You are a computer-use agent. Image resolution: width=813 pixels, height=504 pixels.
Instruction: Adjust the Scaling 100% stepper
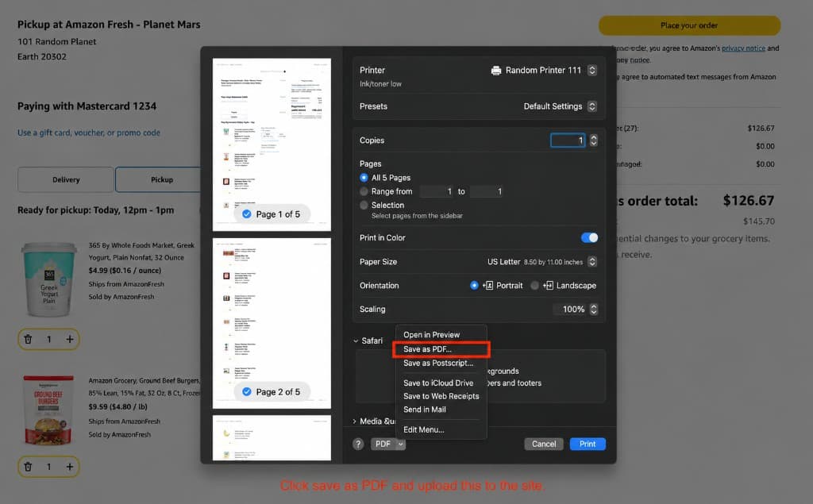point(594,310)
